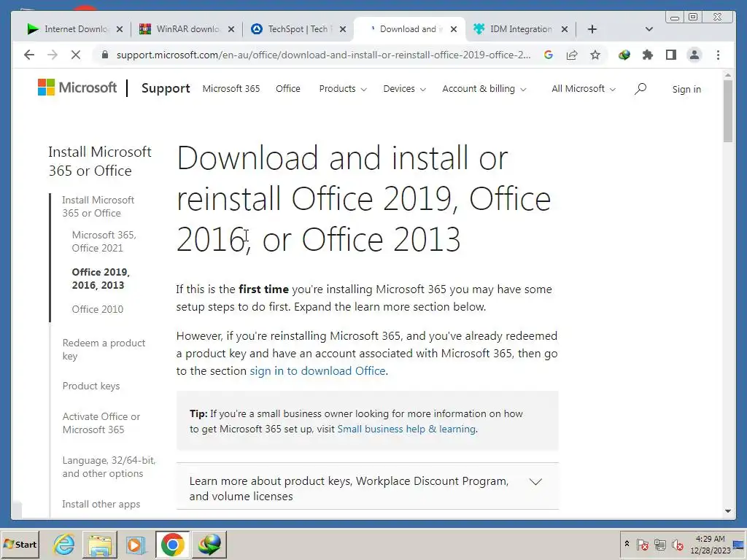Open the IDM extension icon in toolbar
This screenshot has width=747, height=560.
[624, 55]
